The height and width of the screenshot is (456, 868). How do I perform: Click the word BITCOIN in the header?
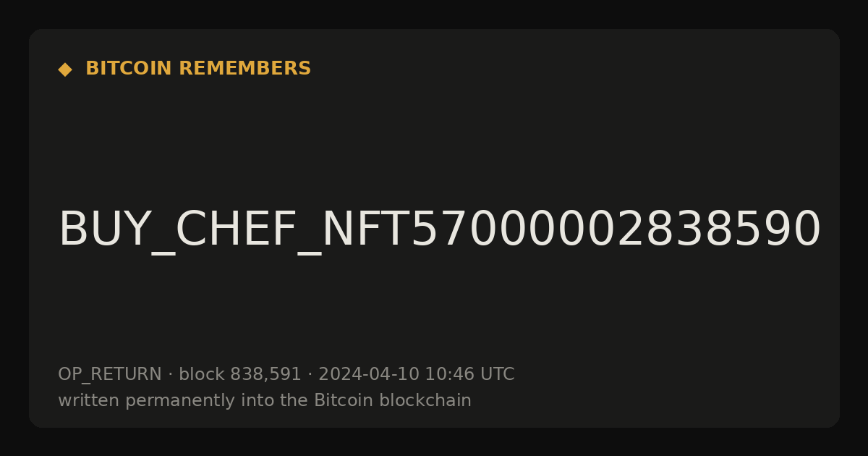[129, 69]
